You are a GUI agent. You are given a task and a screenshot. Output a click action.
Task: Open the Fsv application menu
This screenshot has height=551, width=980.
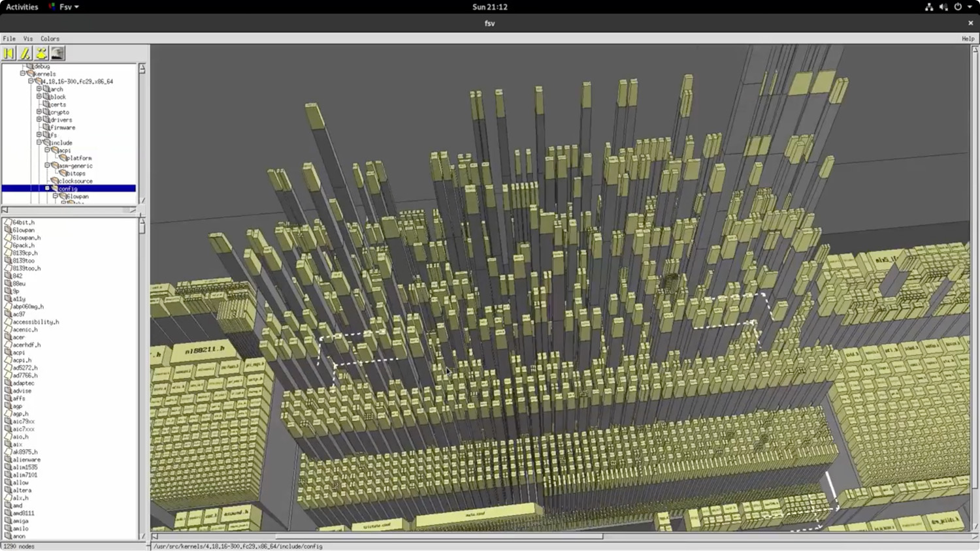[x=64, y=7]
